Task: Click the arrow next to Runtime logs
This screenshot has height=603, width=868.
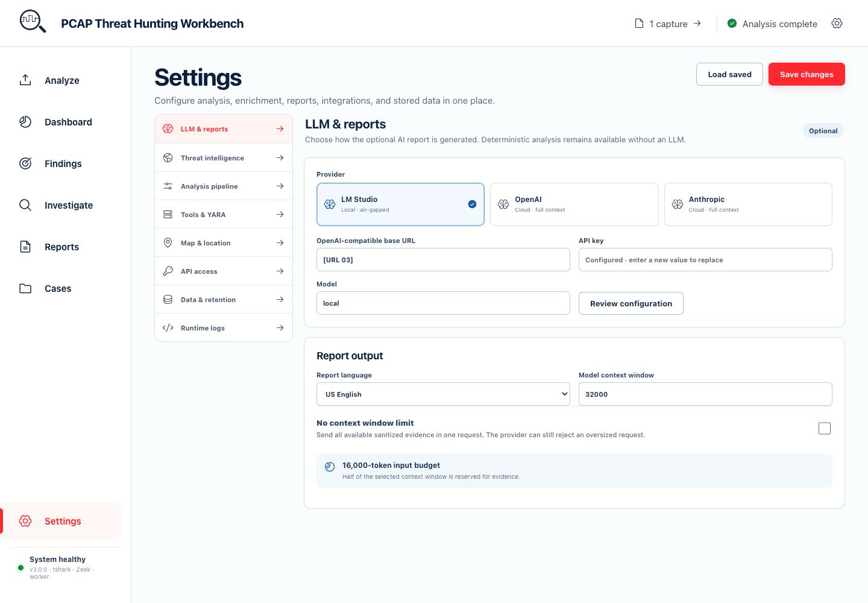Action: 280,328
